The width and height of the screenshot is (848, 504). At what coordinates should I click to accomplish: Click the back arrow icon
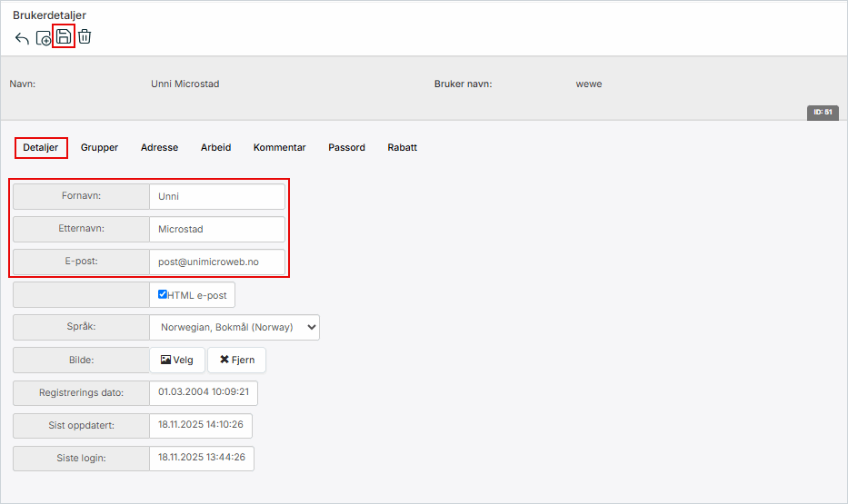[22, 38]
